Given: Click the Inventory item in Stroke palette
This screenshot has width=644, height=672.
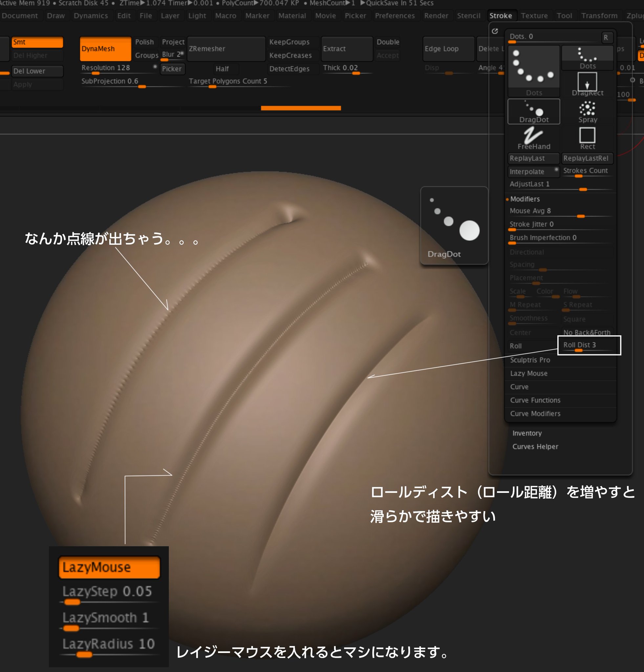Looking at the screenshot, I should (527, 433).
